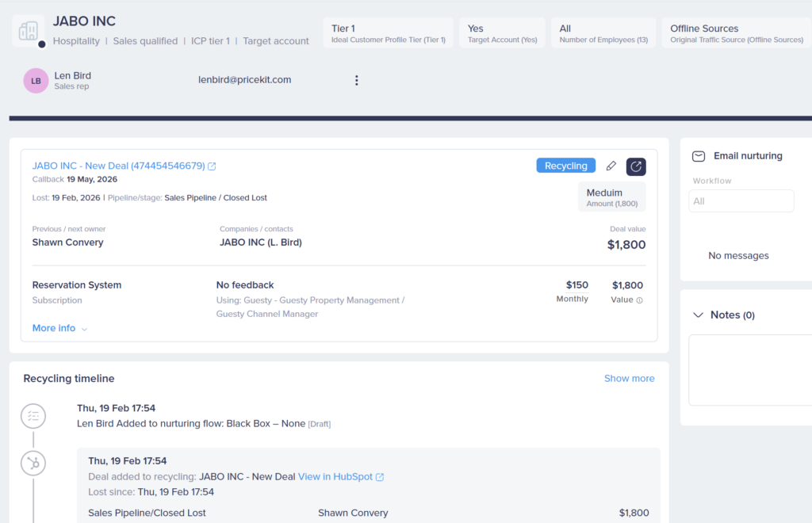The width and height of the screenshot is (812, 523).
Task: Click the checklist icon in recycling timeline
Action: (x=33, y=415)
